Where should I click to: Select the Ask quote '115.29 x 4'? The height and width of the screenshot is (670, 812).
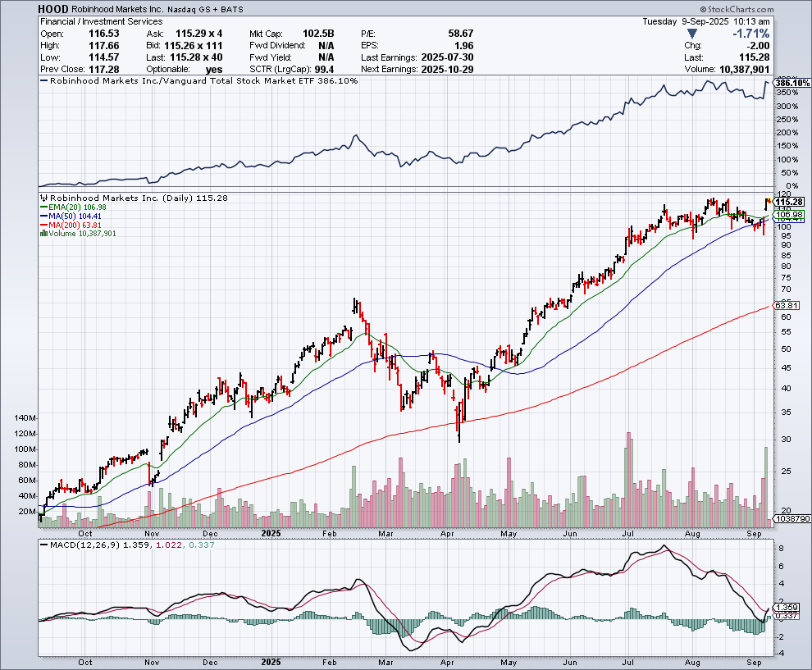point(198,33)
